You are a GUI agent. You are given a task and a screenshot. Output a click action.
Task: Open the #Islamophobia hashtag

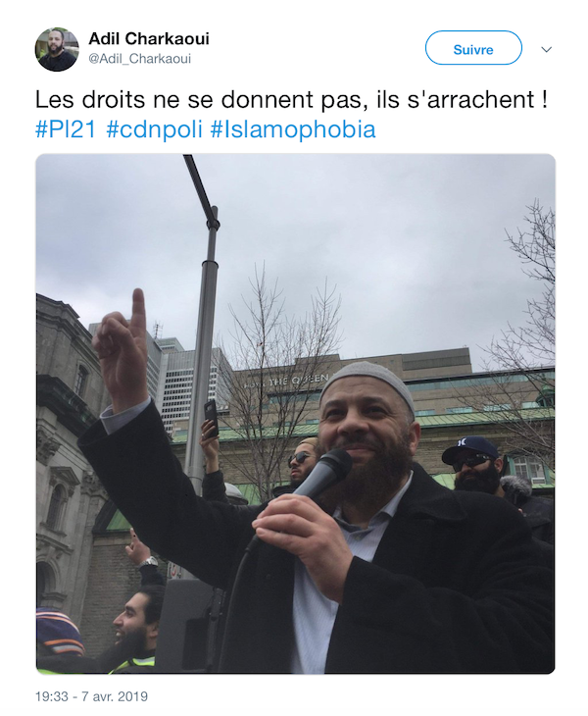pos(293,129)
